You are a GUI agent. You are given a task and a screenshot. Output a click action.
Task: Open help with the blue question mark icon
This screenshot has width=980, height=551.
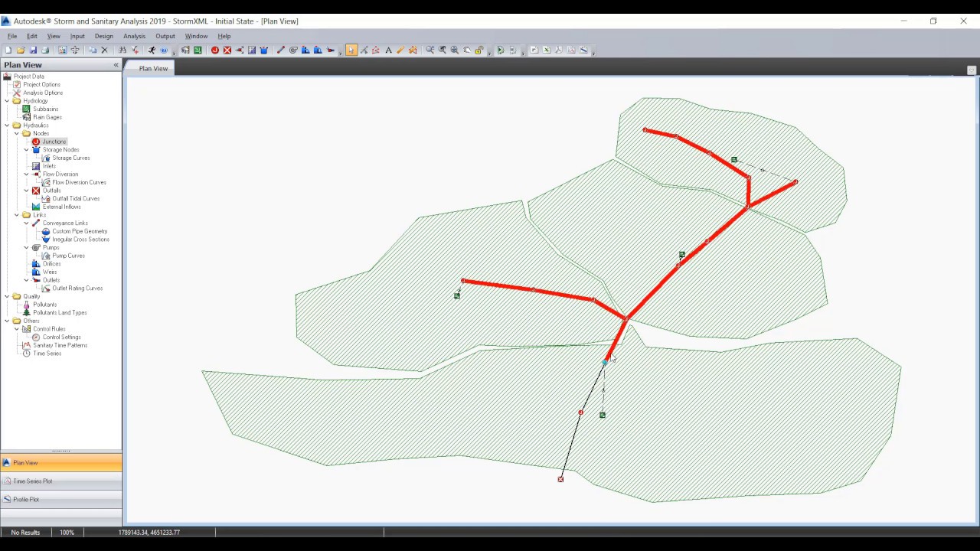click(164, 51)
